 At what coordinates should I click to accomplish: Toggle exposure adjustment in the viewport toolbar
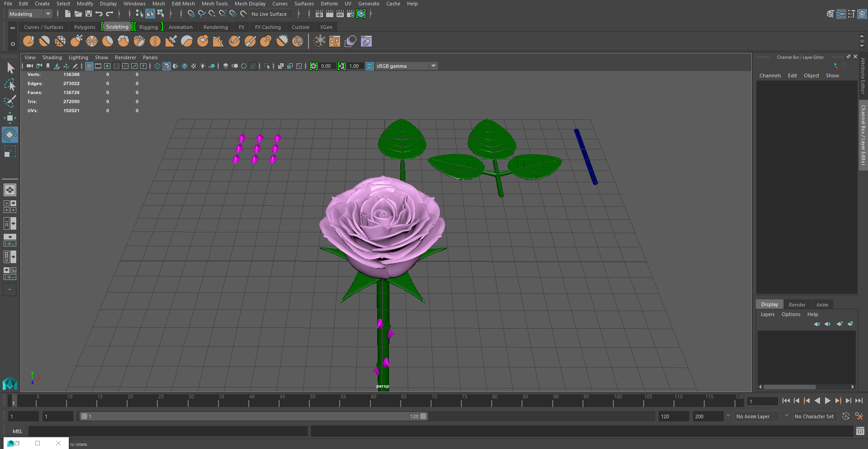[x=314, y=66]
